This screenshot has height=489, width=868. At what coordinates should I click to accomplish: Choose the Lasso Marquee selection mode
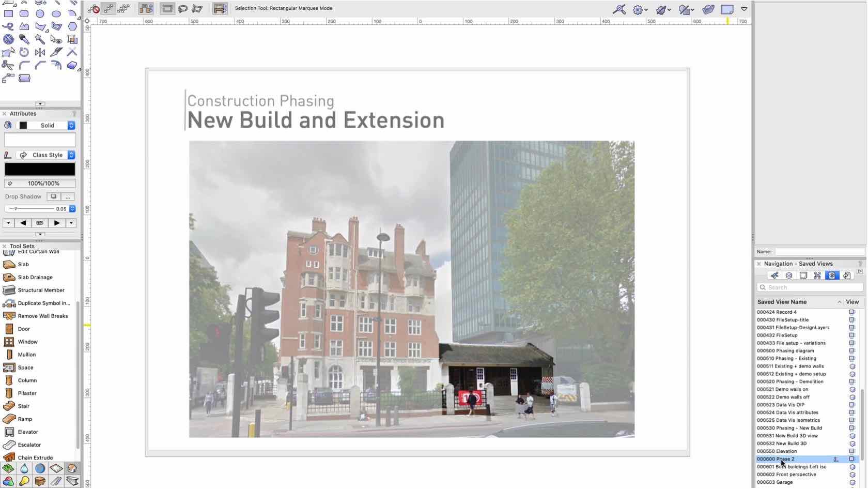[183, 9]
